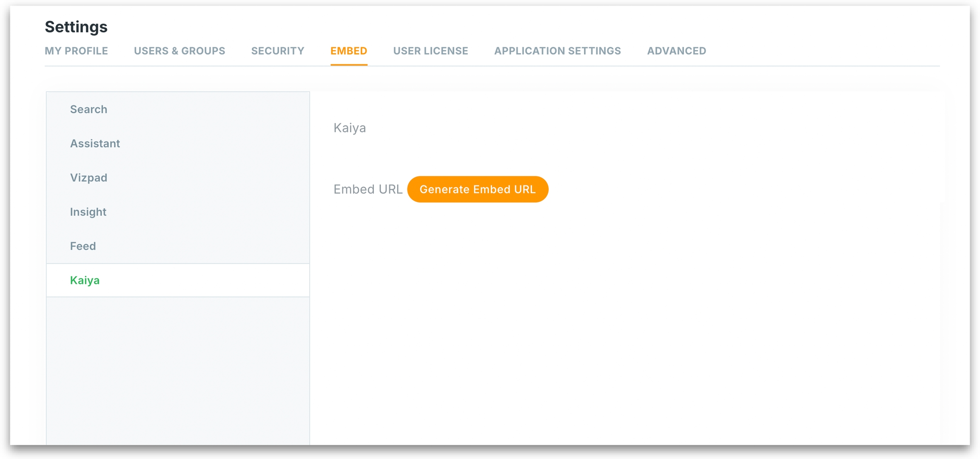980x459 pixels.
Task: Select the Embed tab
Action: pyautogui.click(x=348, y=51)
